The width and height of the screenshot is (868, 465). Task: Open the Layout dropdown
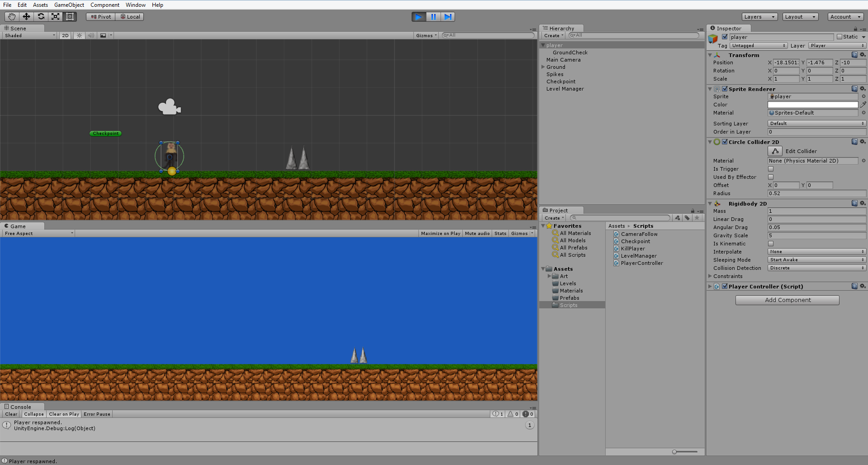(x=800, y=17)
